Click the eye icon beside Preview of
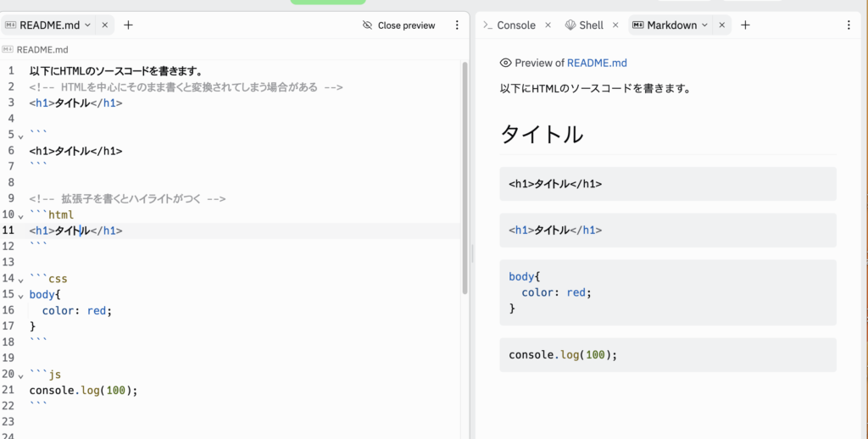The width and height of the screenshot is (868, 439). (505, 63)
